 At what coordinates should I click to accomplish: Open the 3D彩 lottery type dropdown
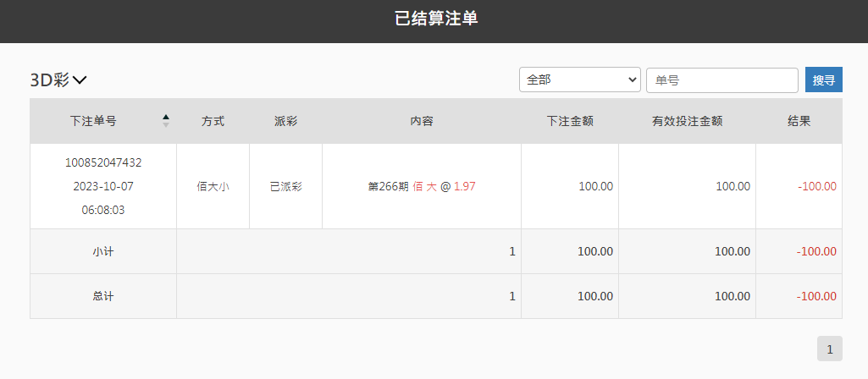(58, 80)
